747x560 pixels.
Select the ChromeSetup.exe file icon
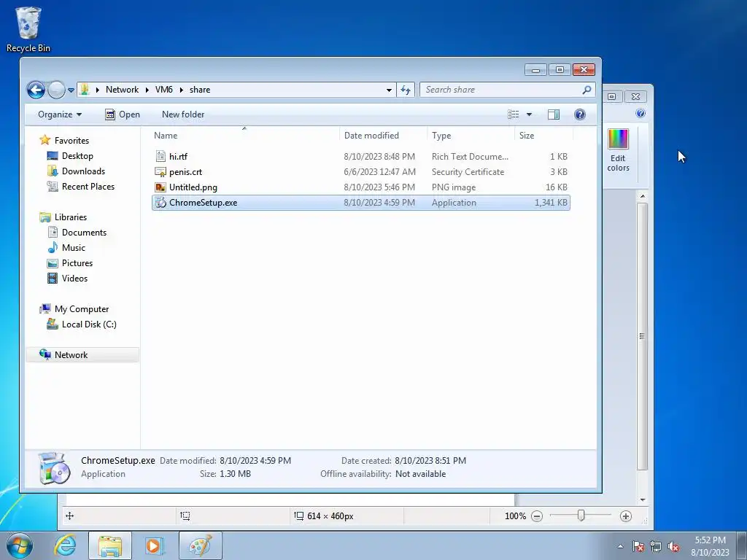tap(160, 203)
